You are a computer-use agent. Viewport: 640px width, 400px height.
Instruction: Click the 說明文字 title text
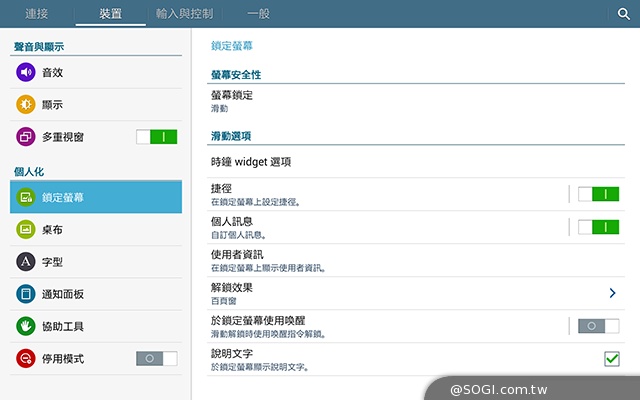(232, 354)
